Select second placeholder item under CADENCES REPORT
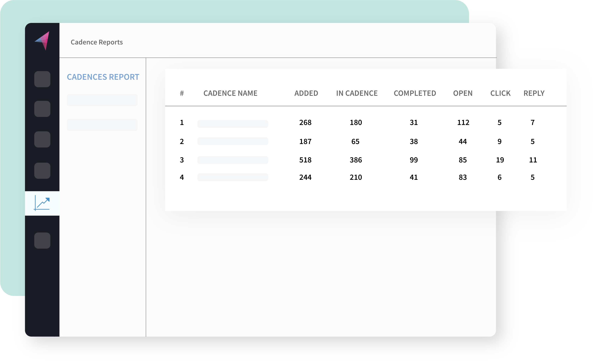The image size is (603, 364). click(x=102, y=125)
